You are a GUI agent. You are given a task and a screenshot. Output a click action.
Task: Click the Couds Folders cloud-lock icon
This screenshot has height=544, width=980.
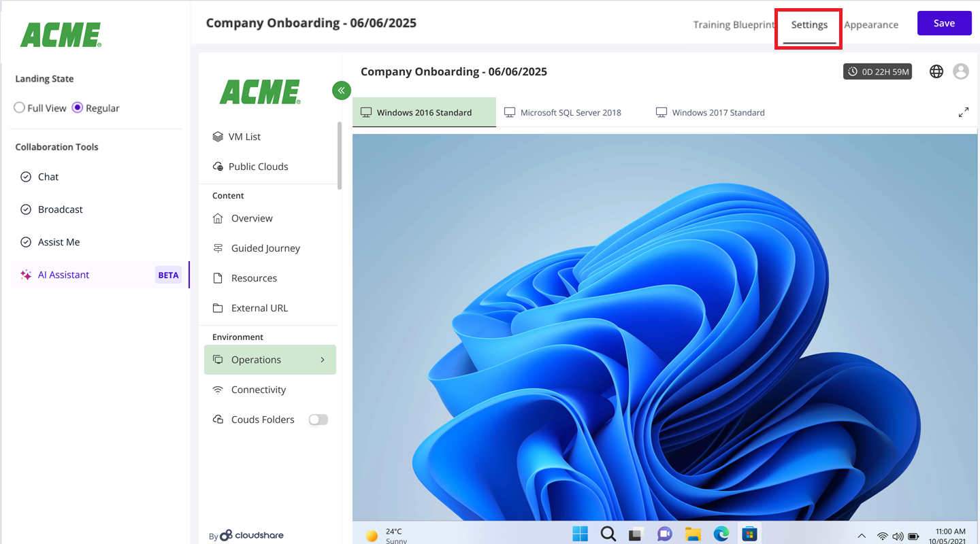218,420
